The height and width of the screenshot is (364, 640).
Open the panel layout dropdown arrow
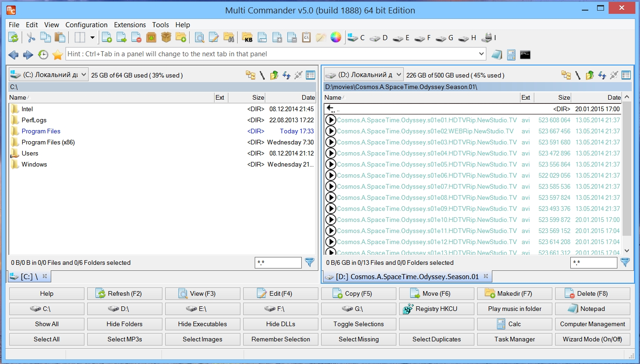[x=92, y=38]
